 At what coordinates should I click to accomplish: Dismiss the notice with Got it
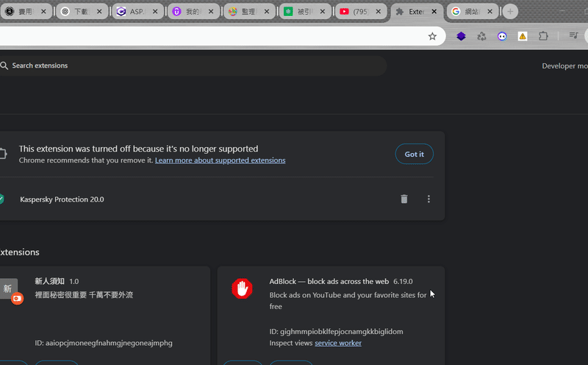pos(414,154)
